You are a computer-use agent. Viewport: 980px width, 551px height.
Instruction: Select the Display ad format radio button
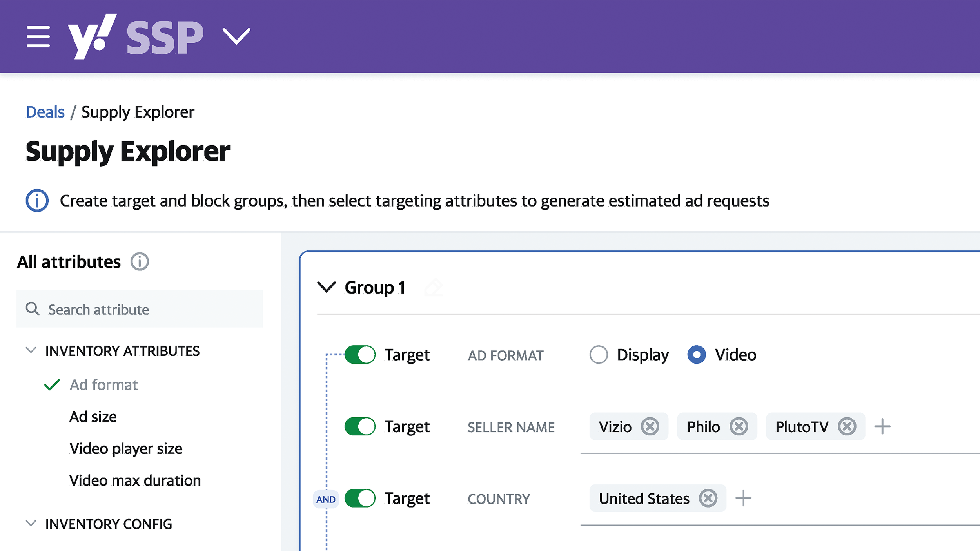599,355
